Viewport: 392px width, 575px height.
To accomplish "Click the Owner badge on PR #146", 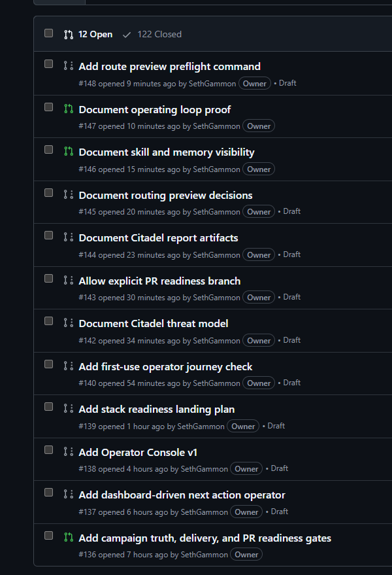I will tap(259, 169).
